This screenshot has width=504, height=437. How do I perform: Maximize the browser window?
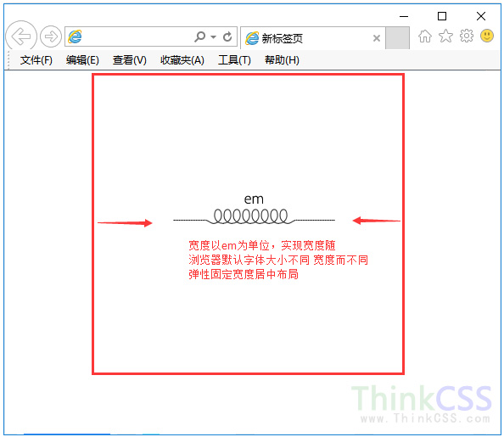[442, 16]
